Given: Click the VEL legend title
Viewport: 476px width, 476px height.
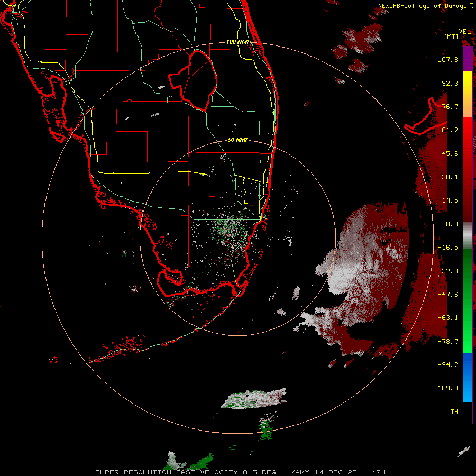Looking at the screenshot, I should click(464, 32).
